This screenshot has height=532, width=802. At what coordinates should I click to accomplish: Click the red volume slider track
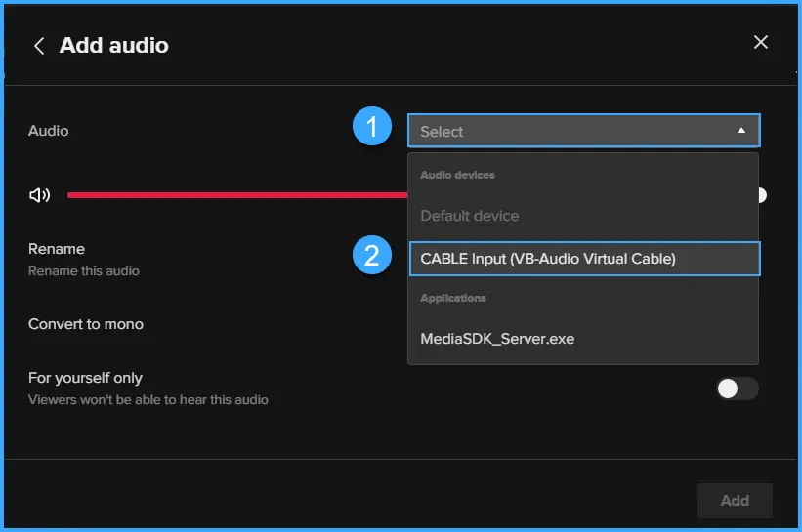coord(234,195)
